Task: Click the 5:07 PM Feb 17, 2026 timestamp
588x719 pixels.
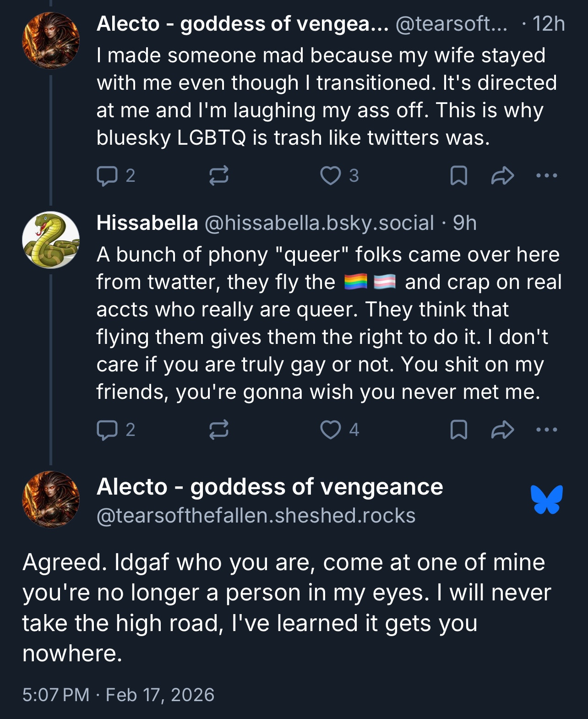Action: (118, 695)
